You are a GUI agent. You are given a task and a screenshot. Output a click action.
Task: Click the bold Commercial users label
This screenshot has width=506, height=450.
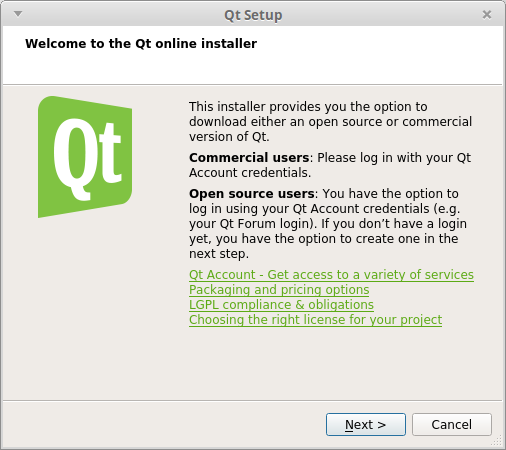249,158
